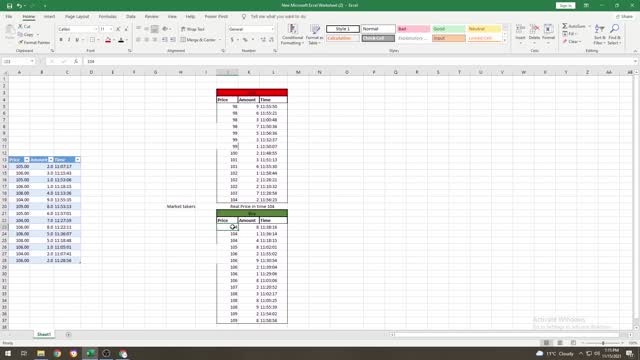
Task: Toggle Italic formatting
Action: (x=69, y=40)
